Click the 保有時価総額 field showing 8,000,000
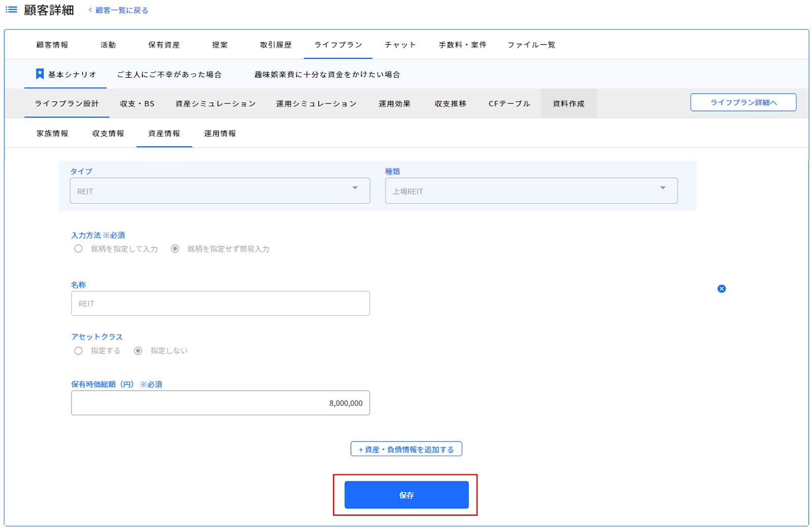 pos(220,403)
